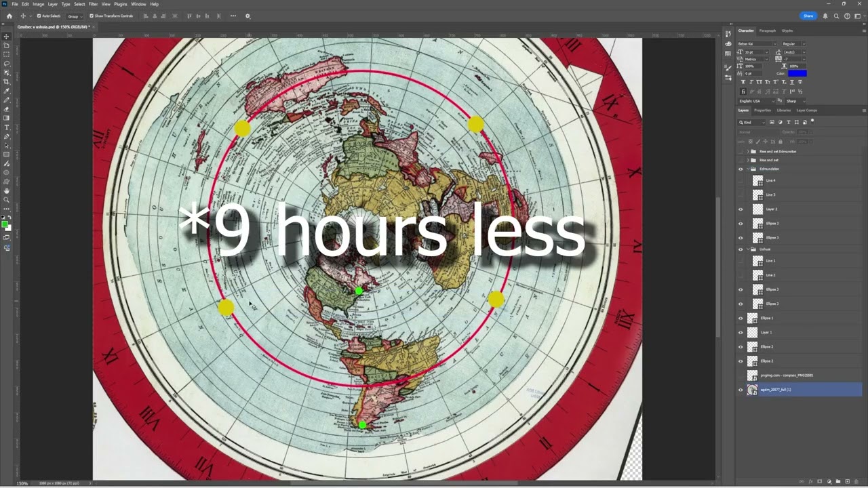Switch to the Paragraph tab
This screenshot has height=488, width=868.
click(x=767, y=30)
